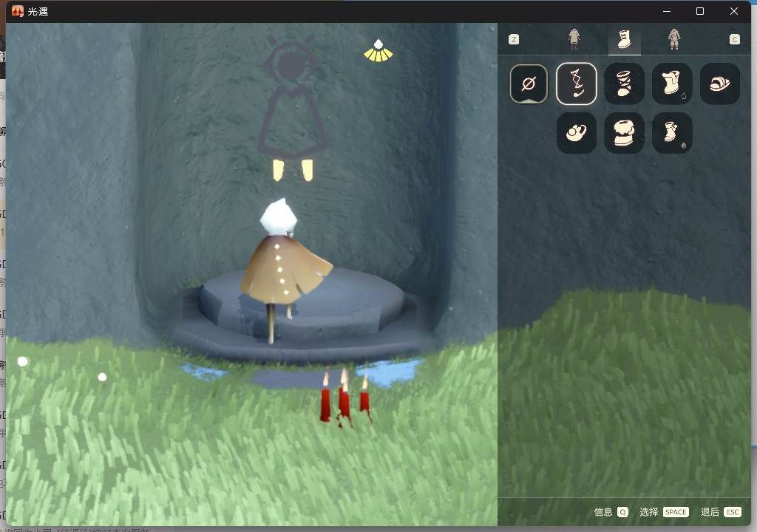Click the red candles cluster on grass
Screen dimensions: 757x532
coord(344,398)
